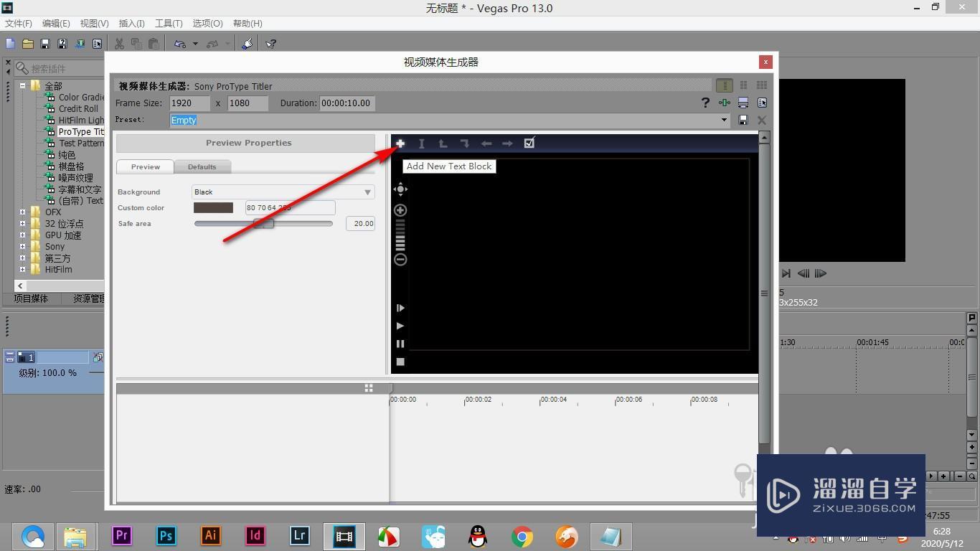980x551 pixels.
Task: Switch to the Preview tab
Action: click(x=145, y=166)
